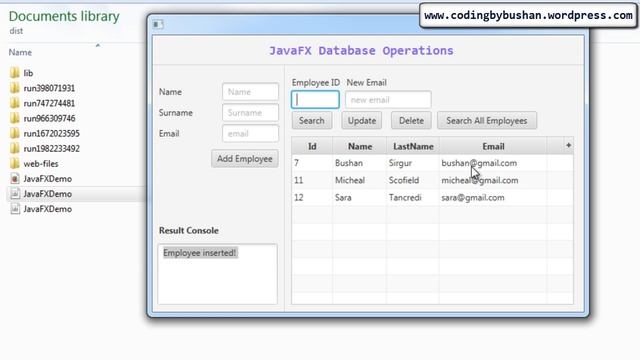Select the run966309746 folder name
This screenshot has height=360, width=640.
[x=49, y=118]
